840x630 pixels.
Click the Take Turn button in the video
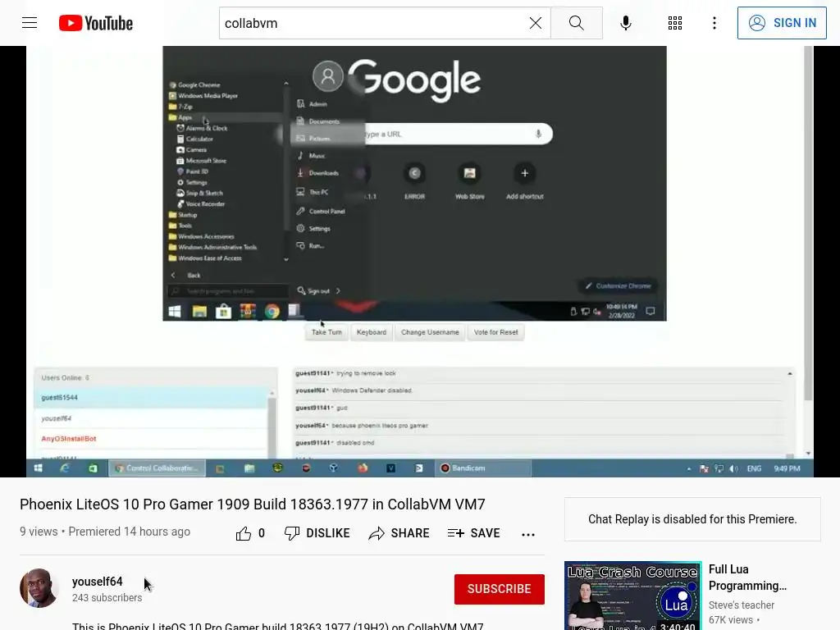(326, 332)
